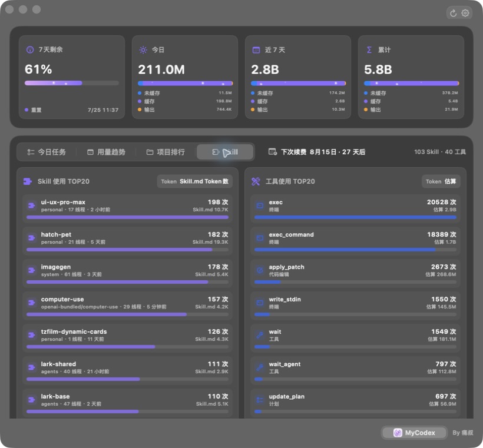Click the 估算 181.1M value
483x448 pixels.
pyautogui.click(x=442, y=339)
